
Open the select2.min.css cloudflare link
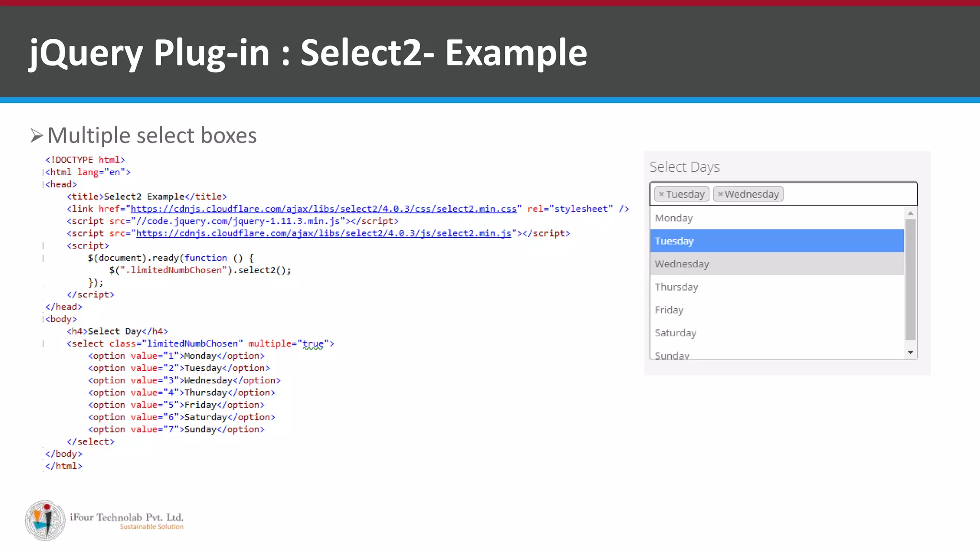tap(324, 209)
